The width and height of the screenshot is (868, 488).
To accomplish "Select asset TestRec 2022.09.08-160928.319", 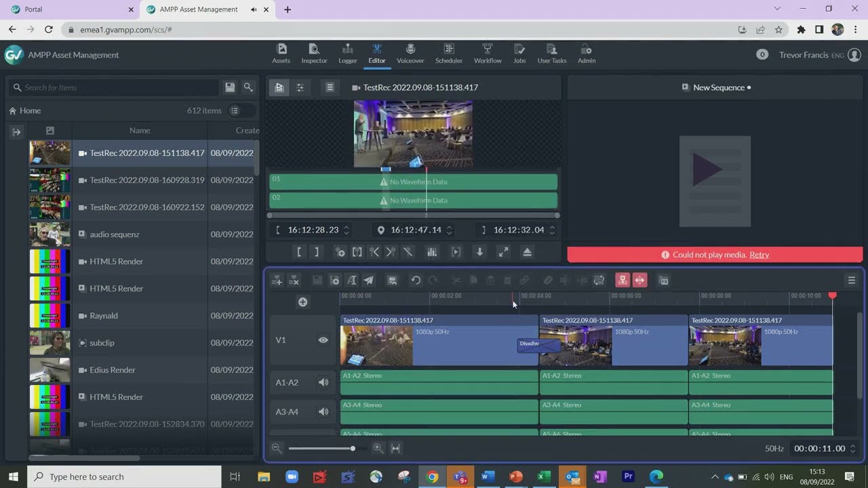I will [147, 180].
